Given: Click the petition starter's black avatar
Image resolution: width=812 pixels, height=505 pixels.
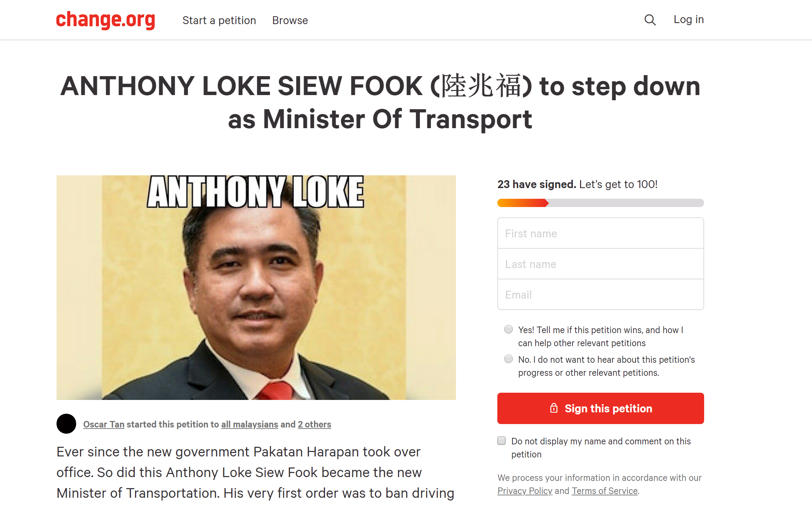Looking at the screenshot, I should tap(66, 424).
